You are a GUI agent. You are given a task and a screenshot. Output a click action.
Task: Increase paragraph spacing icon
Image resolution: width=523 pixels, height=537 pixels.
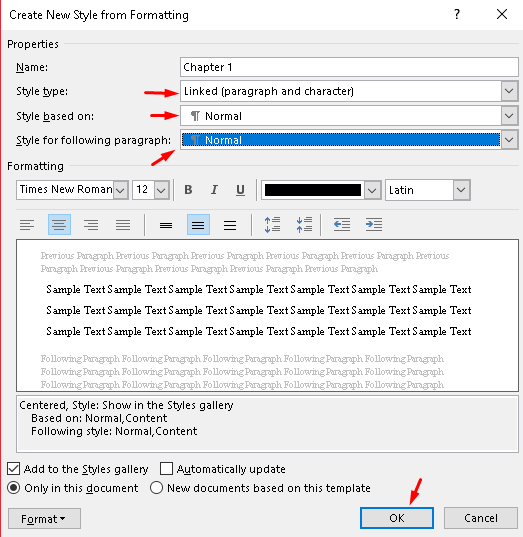pos(272,225)
